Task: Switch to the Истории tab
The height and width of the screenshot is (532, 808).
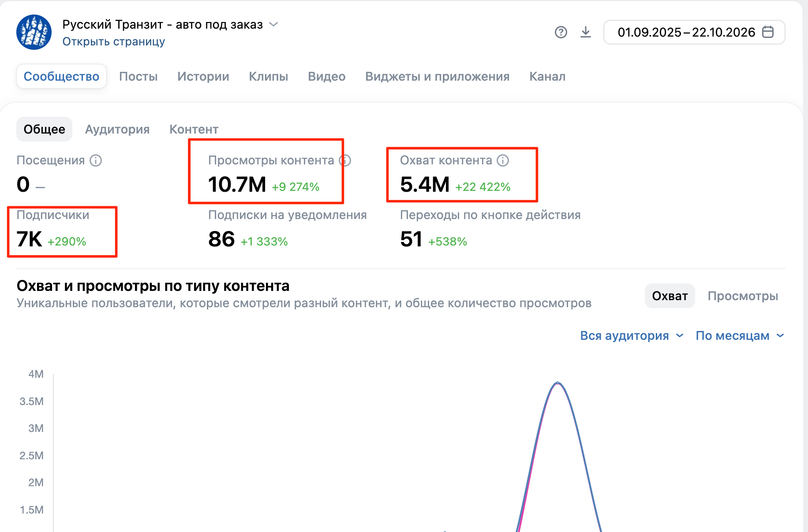Action: tap(203, 76)
